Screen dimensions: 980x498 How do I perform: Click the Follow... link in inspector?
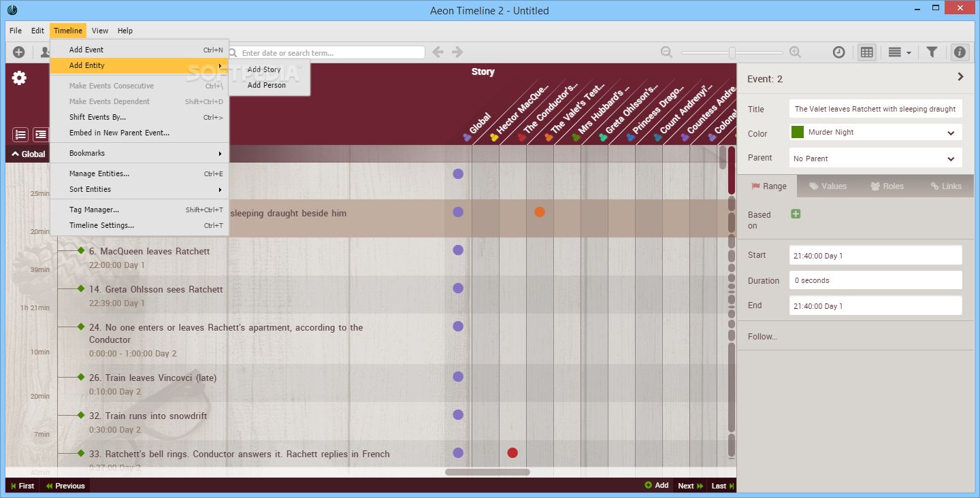click(762, 336)
